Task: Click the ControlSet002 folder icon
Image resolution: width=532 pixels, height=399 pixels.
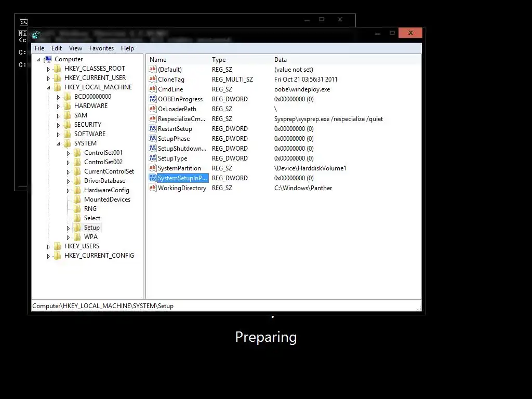Action: coord(77,162)
